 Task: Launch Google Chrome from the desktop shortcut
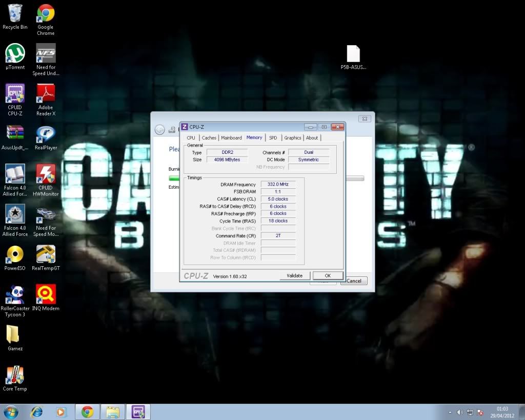(46, 20)
